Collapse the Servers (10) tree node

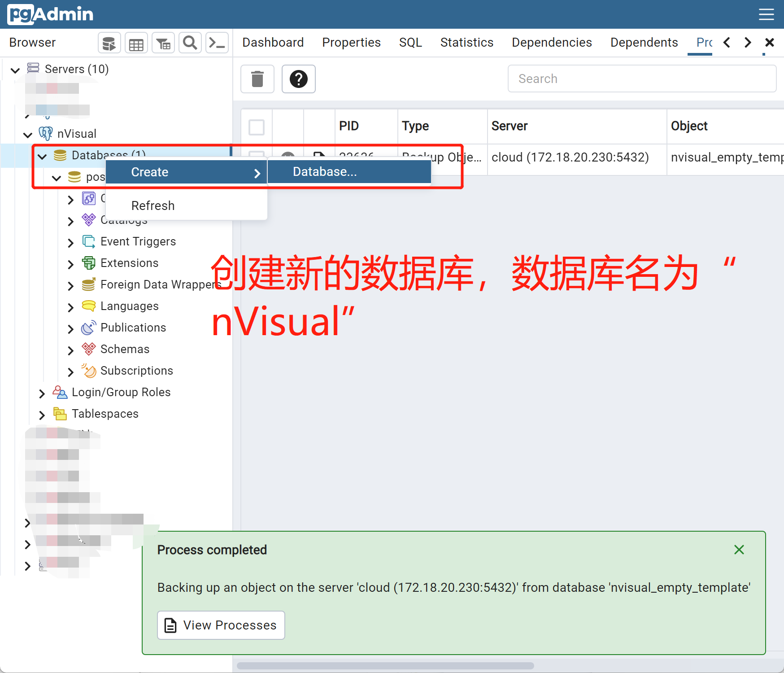15,70
